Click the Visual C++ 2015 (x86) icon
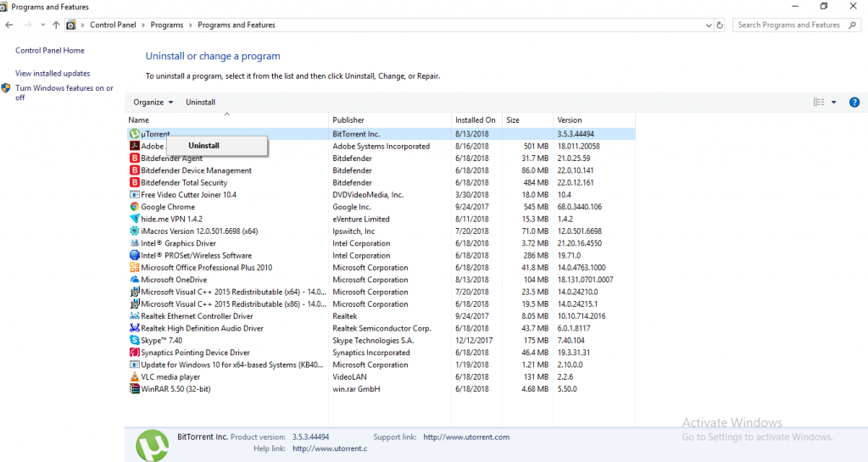This screenshot has width=868, height=462. pyautogui.click(x=134, y=304)
